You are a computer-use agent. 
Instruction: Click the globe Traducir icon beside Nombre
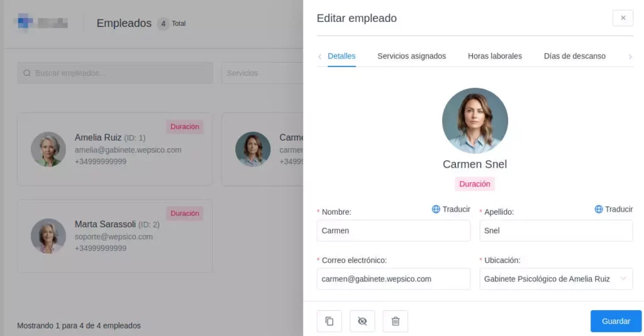coord(436,209)
